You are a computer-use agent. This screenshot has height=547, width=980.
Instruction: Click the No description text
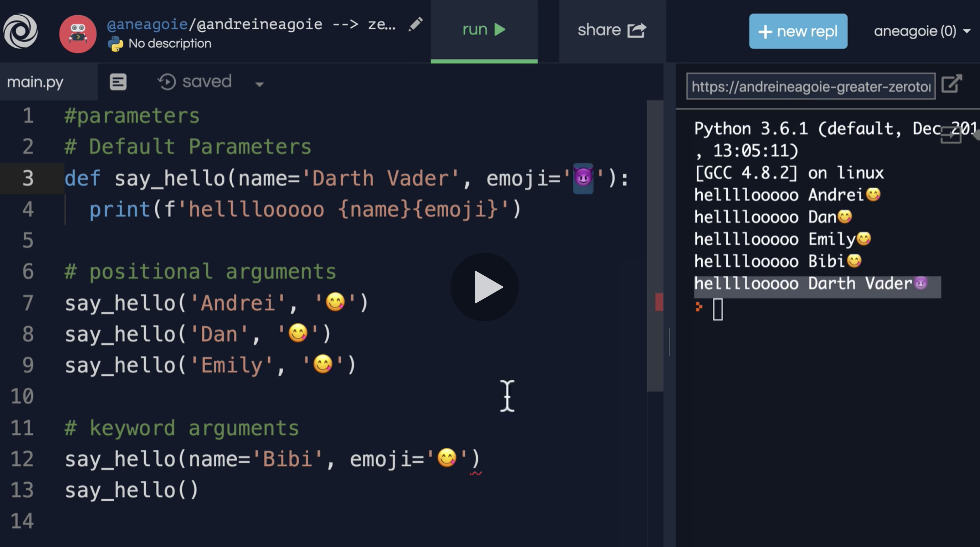point(170,43)
